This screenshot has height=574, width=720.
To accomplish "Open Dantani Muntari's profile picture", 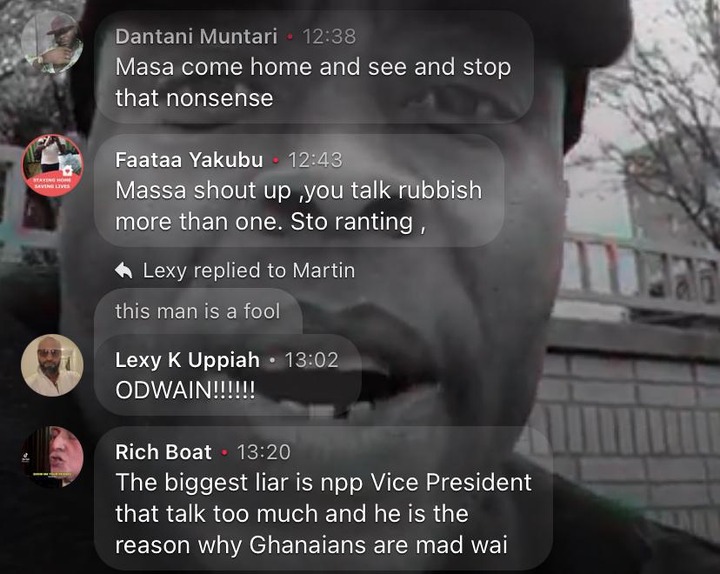I will pos(52,42).
